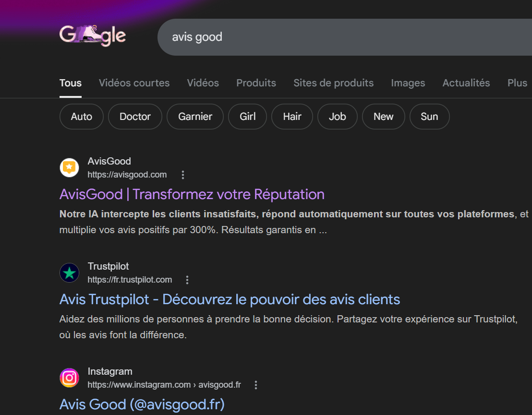
Task: Open the Actualités tab
Action: pyautogui.click(x=466, y=83)
